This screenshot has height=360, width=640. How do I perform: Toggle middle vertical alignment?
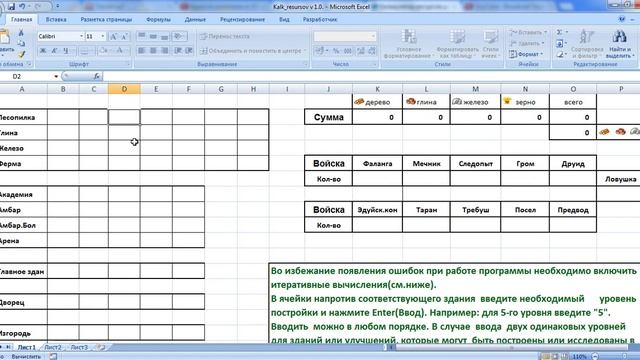pyautogui.click(x=153, y=36)
